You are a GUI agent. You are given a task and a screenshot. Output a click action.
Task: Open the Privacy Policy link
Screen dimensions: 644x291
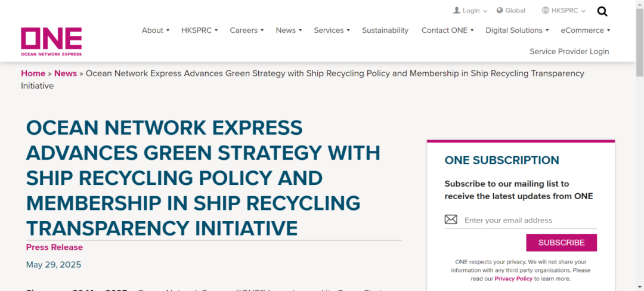pos(513,278)
